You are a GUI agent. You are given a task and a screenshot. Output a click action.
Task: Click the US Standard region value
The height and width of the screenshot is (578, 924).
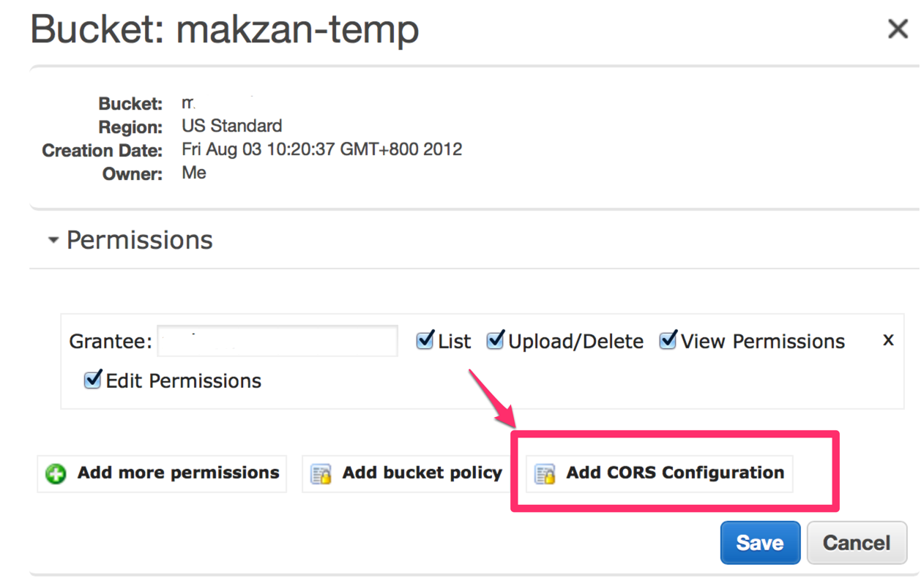point(232,126)
